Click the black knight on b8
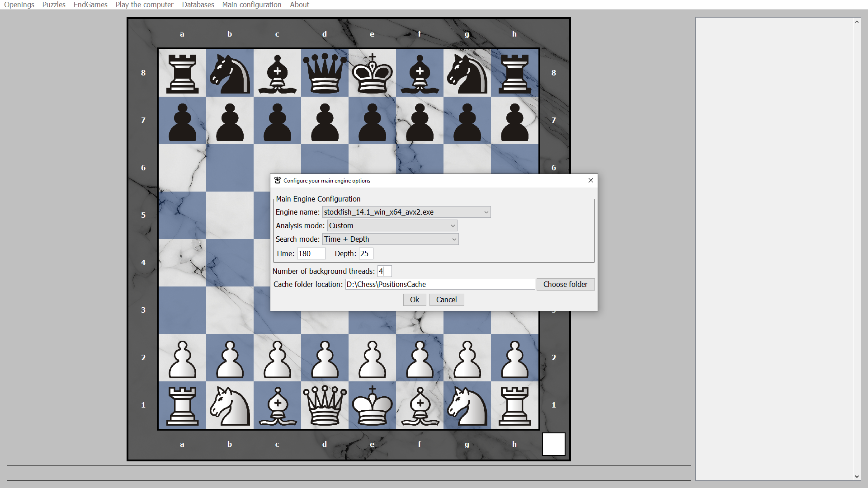 pos(230,73)
